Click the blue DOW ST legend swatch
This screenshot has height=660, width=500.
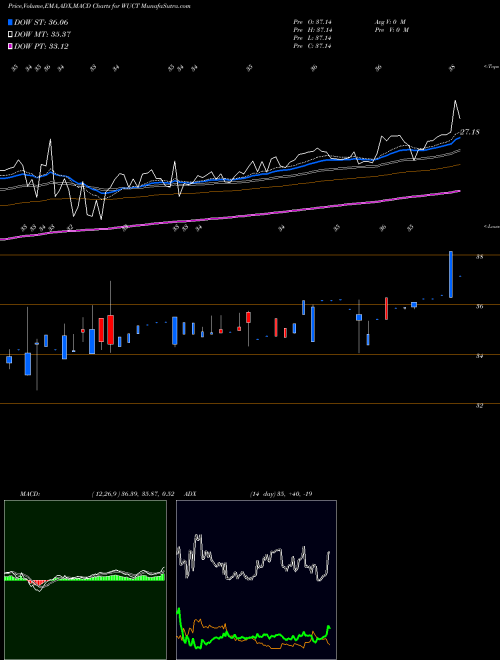point(11,22)
